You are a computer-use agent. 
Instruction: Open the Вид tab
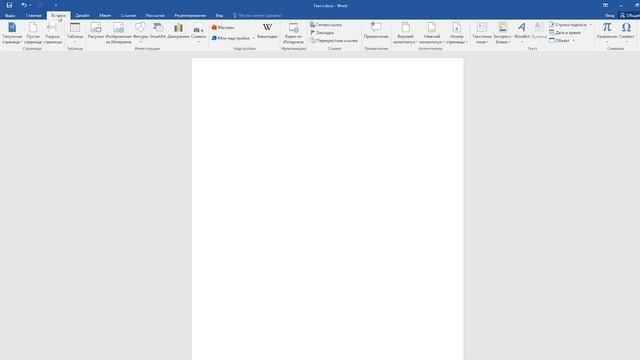219,16
